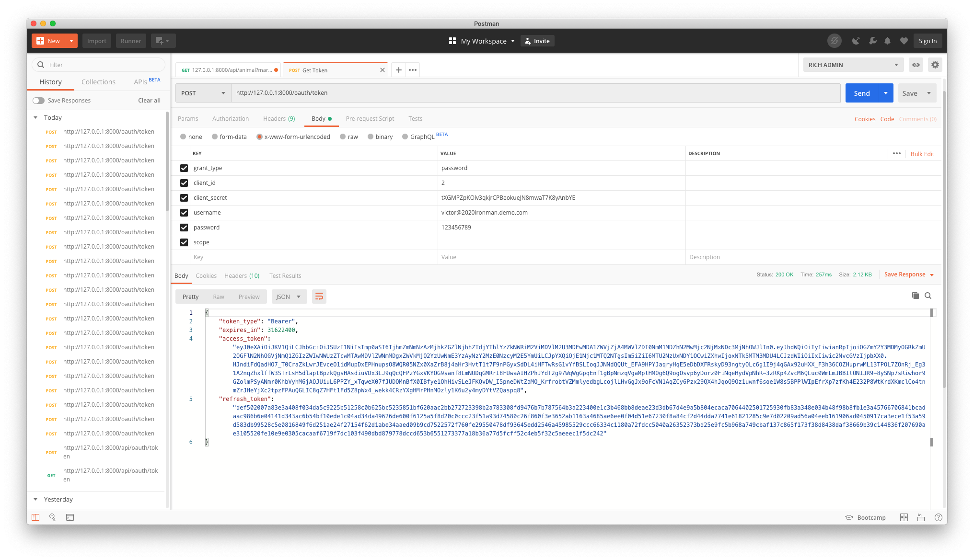Open response Headers (10) tab
The height and width of the screenshot is (560, 974).
coord(242,275)
